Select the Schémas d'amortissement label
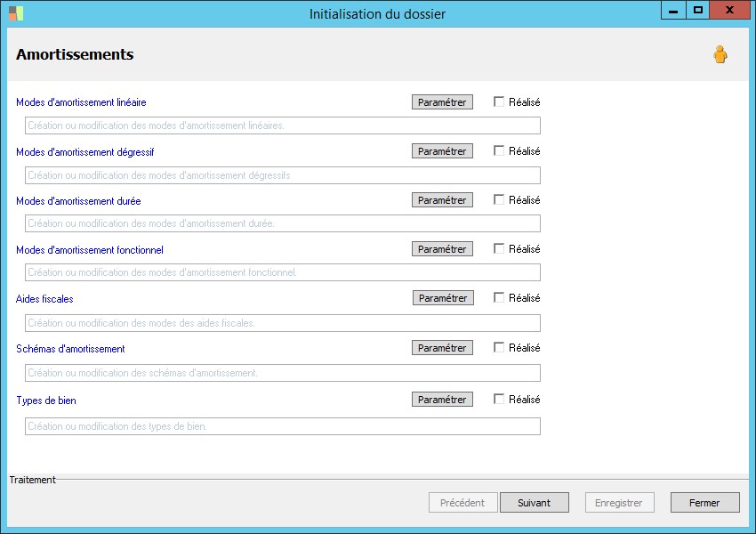The image size is (756, 534). coord(70,349)
